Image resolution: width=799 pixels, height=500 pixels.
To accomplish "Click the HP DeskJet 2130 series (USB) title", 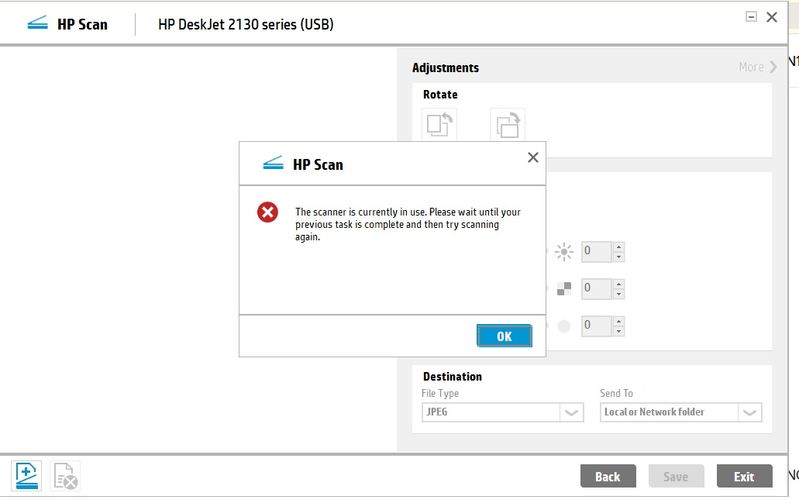I will (246, 24).
